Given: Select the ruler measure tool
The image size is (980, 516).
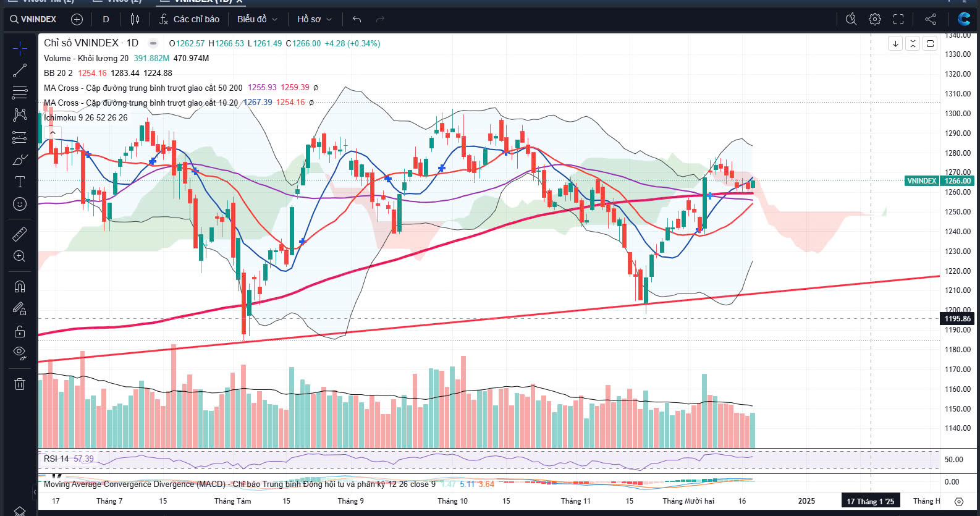Looking at the screenshot, I should [x=20, y=234].
